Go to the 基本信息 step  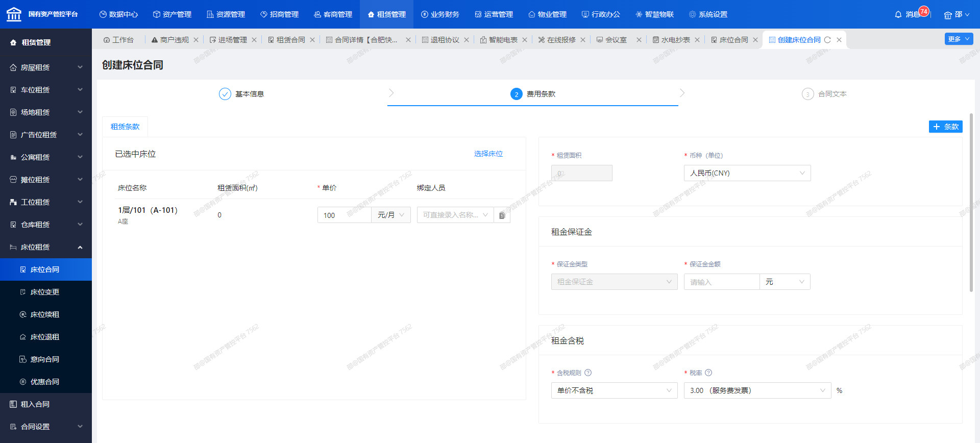pos(241,94)
